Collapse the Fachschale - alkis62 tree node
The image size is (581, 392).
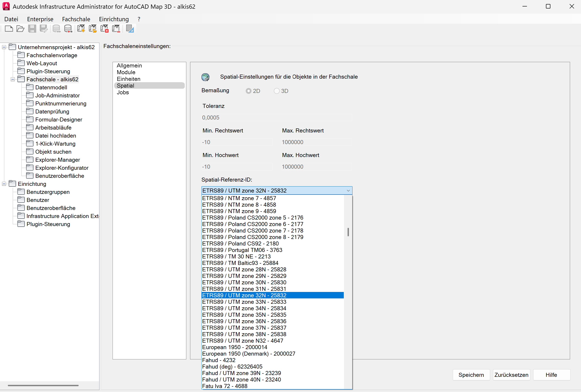pyautogui.click(x=13, y=80)
